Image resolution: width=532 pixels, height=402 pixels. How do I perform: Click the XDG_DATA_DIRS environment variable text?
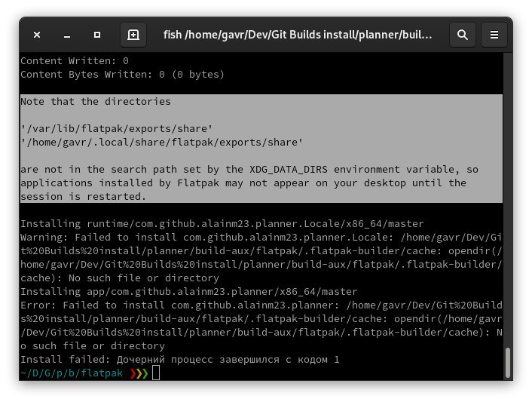289,170
